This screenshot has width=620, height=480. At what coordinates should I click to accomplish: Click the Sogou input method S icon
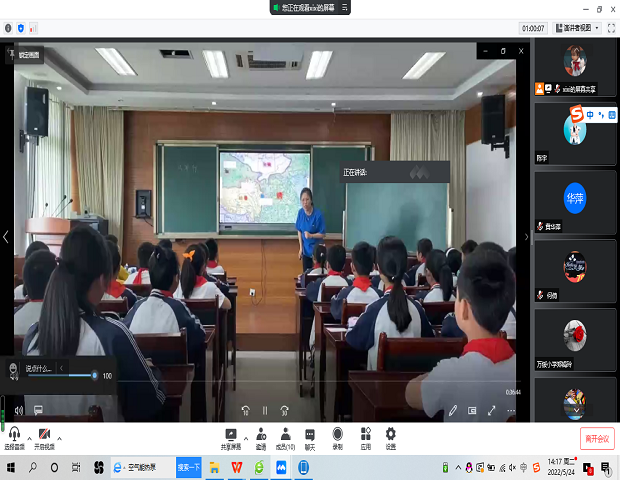(x=577, y=114)
